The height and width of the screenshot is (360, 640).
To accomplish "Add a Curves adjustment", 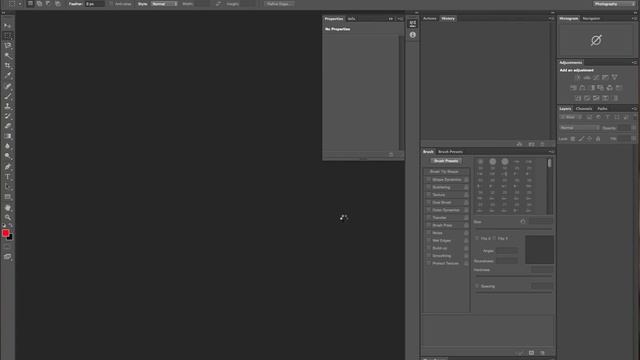I will click(x=596, y=77).
